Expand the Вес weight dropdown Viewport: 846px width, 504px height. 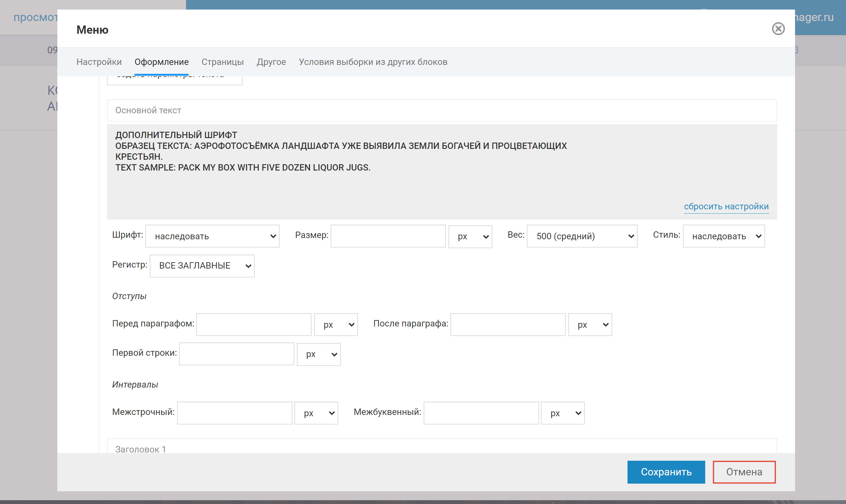pyautogui.click(x=582, y=236)
